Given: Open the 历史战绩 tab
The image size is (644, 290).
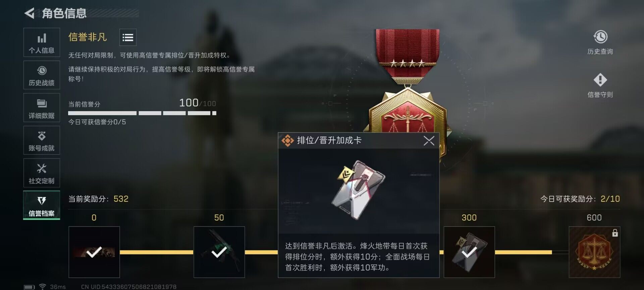Looking at the screenshot, I should click(42, 75).
